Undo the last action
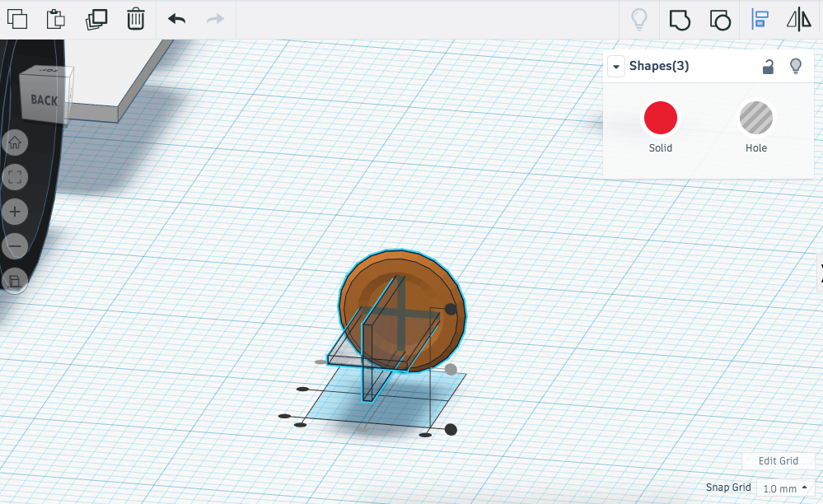This screenshot has width=823, height=504. click(177, 20)
